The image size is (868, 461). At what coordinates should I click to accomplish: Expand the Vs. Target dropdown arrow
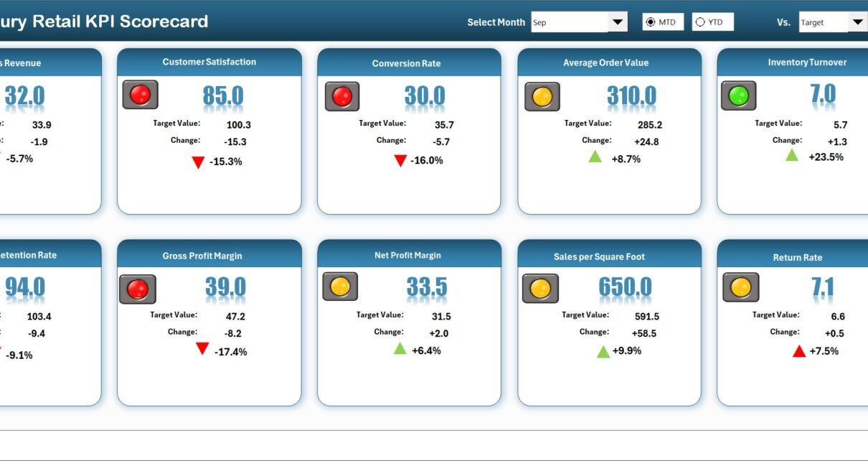[x=857, y=22]
